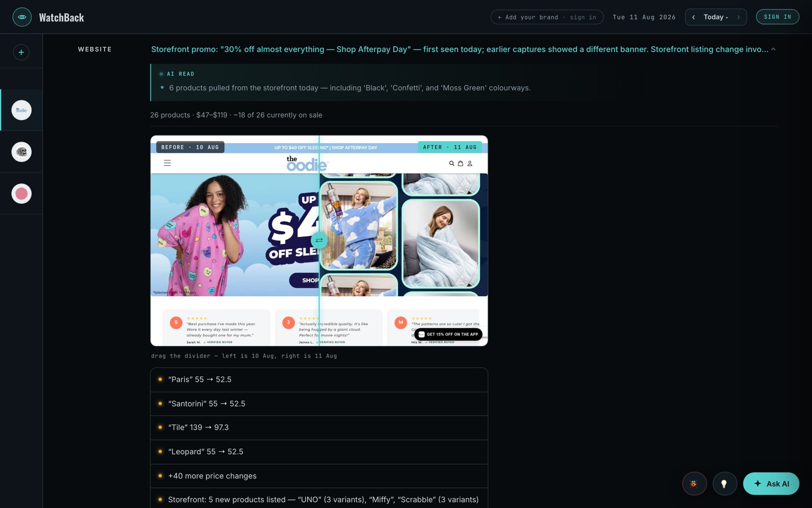The height and width of the screenshot is (508, 812).
Task: Click Add your brand sign in pill
Action: 547,17
